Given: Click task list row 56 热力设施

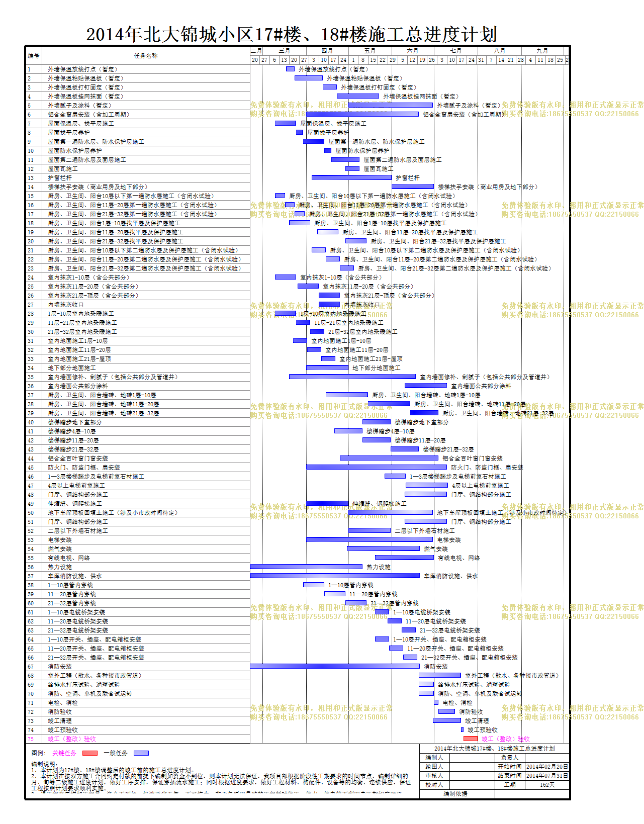Looking at the screenshot, I should pos(138,567).
